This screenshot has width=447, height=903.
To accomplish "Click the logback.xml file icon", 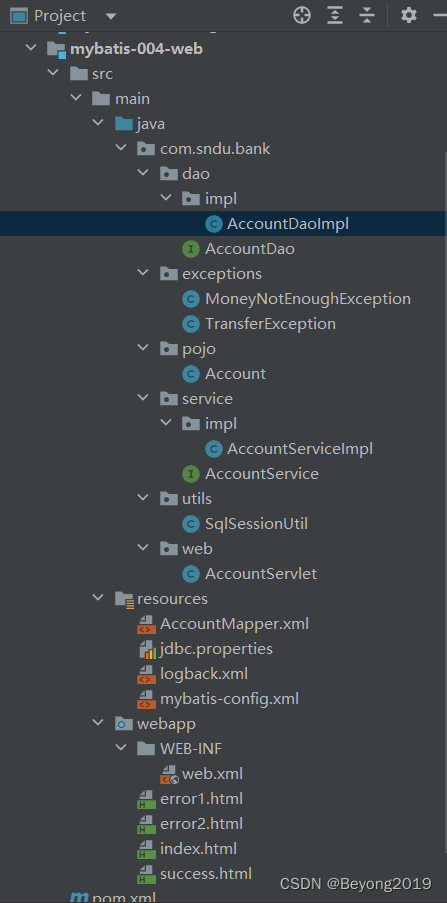I will click(146, 674).
